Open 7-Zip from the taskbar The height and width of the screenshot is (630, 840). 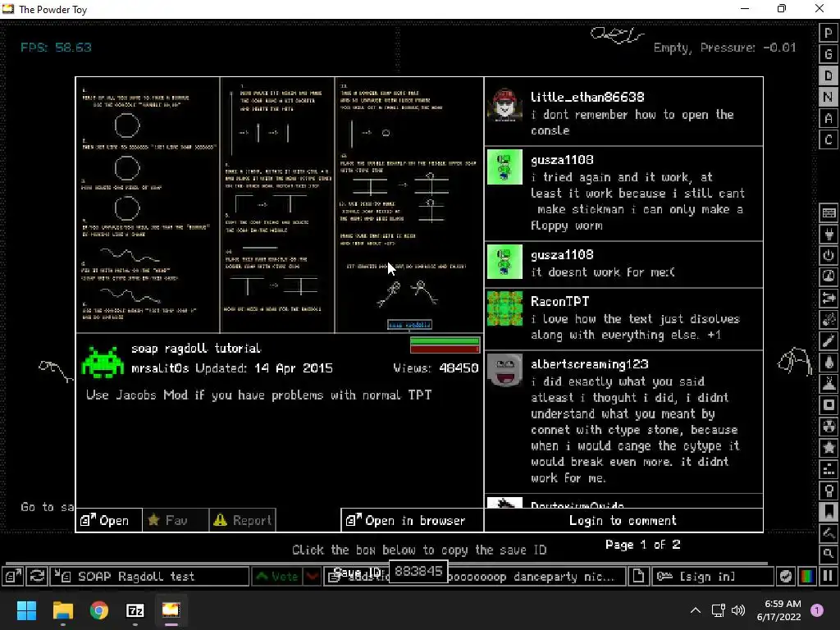point(135,610)
